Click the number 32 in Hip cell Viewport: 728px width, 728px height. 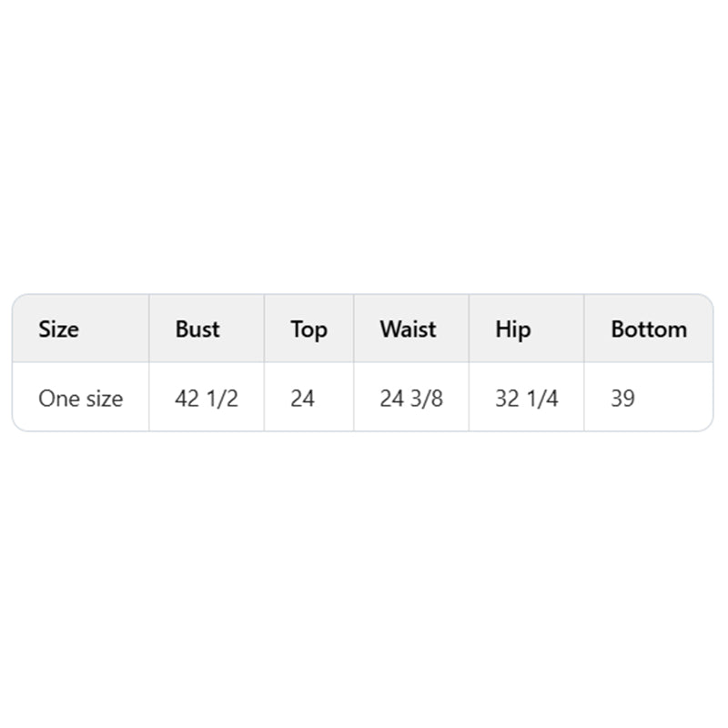508,398
